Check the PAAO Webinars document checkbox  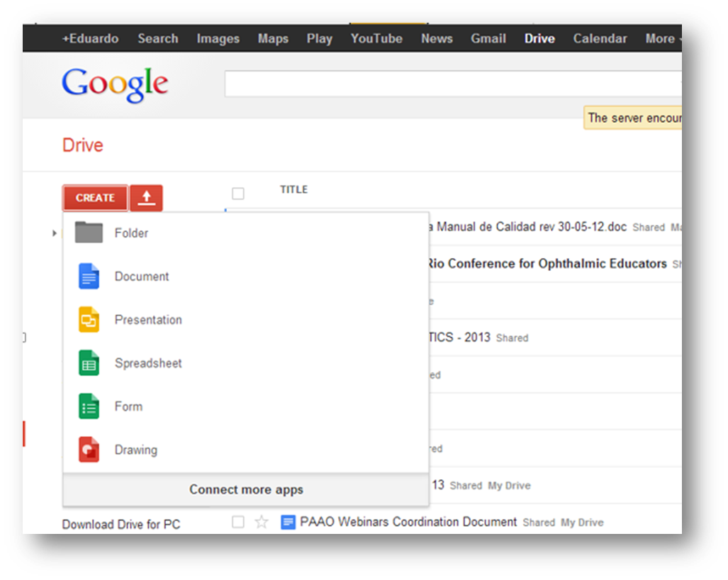[x=237, y=522]
